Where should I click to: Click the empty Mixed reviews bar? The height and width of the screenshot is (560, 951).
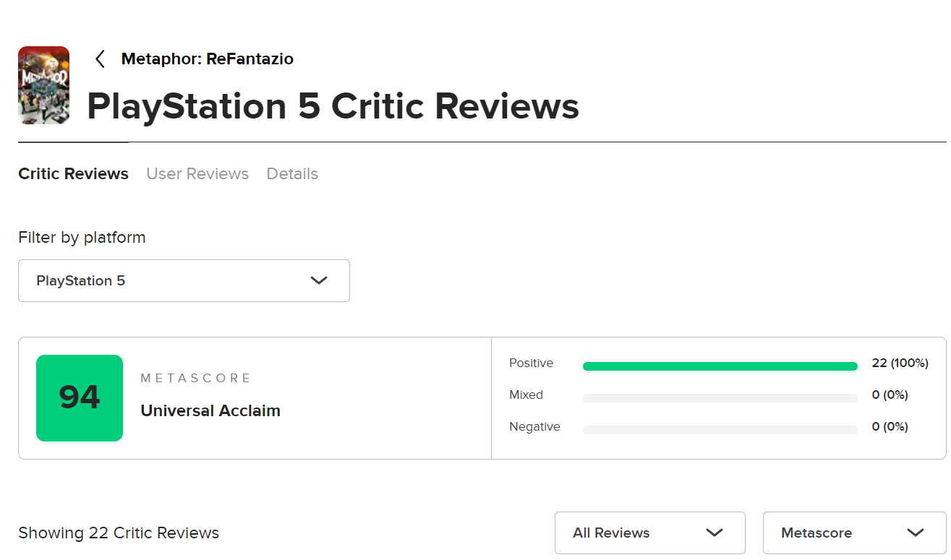click(720, 398)
